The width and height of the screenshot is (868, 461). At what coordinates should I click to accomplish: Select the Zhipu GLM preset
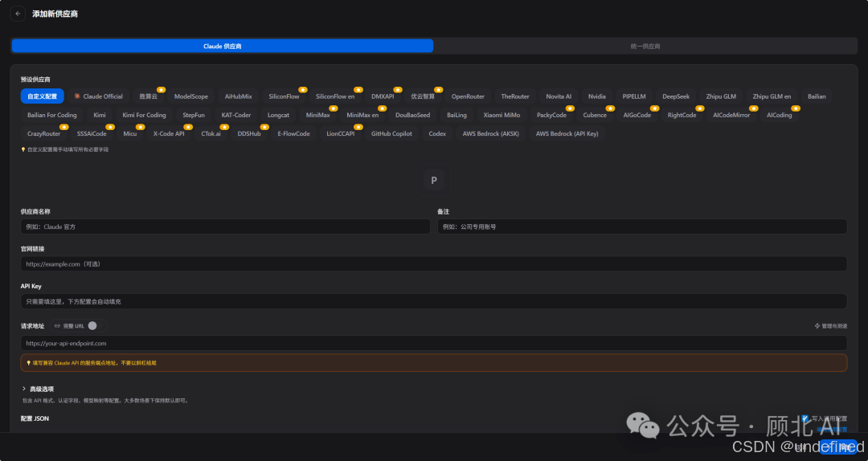(x=721, y=96)
